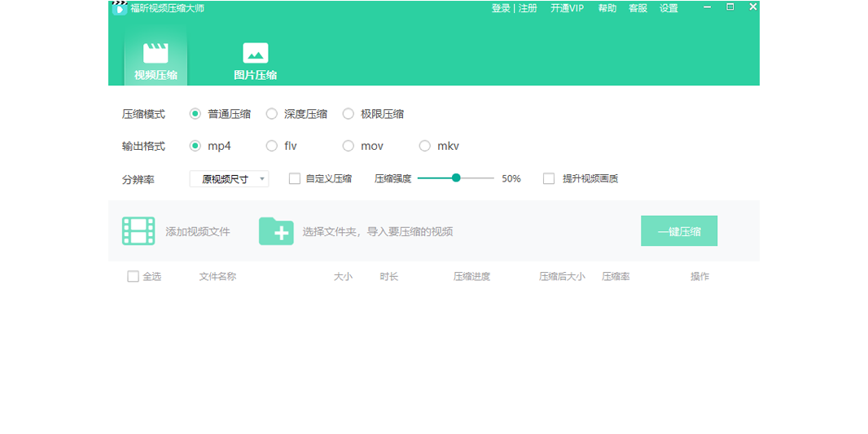Choose flv as output format
Viewport: 868px width, 434px height.
click(x=272, y=147)
